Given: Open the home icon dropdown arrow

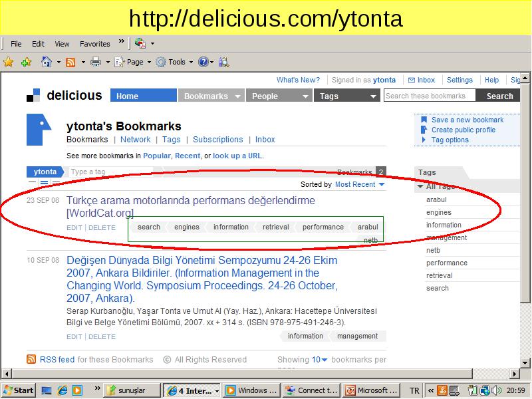Looking at the screenshot, I should 59,62.
